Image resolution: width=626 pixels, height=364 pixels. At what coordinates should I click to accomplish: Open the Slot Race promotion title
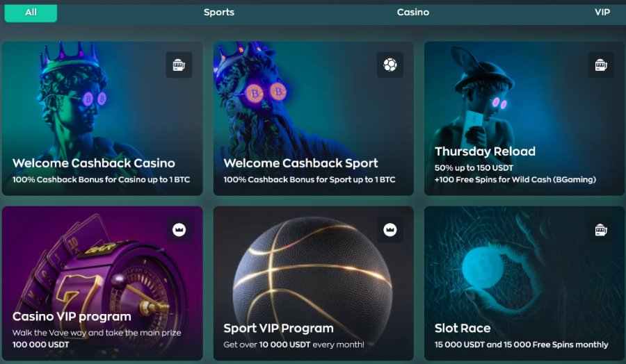(x=463, y=328)
